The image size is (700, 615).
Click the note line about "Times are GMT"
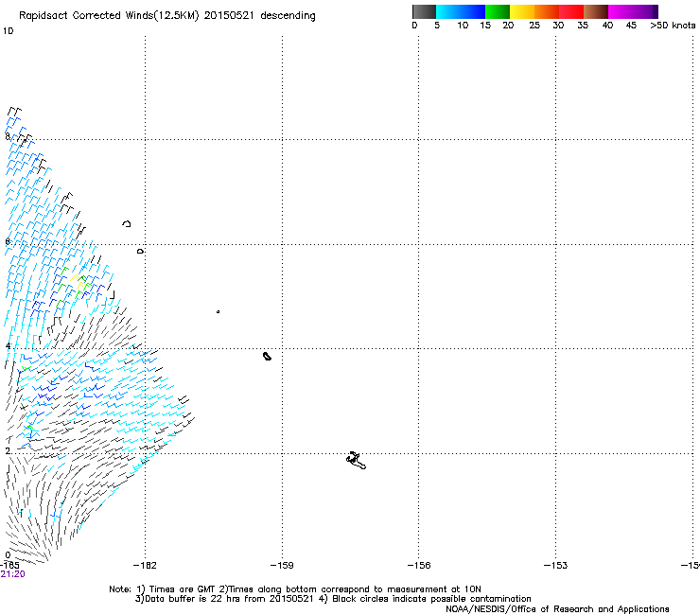coord(295,589)
